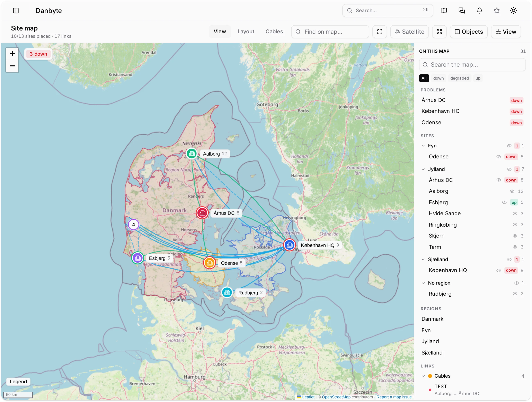Viewport: 532px width, 402px height.
Task: Filter list by down status
Action: 438,78
